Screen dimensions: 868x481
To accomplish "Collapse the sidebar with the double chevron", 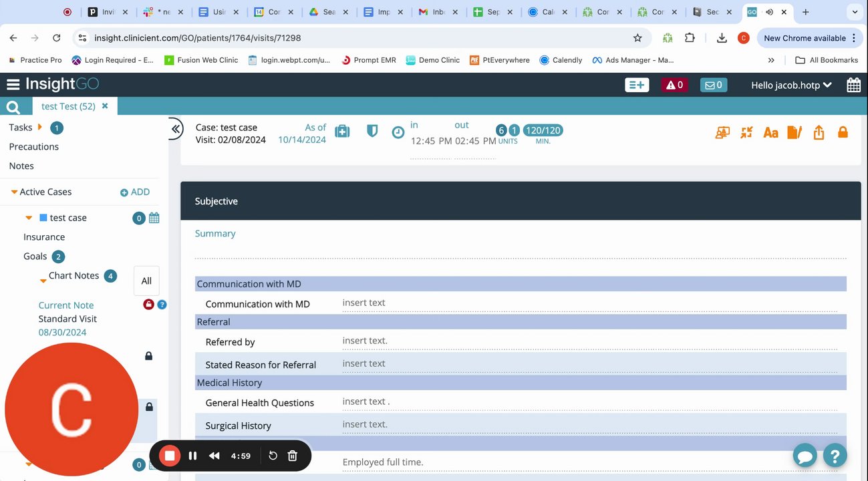I will pos(175,129).
